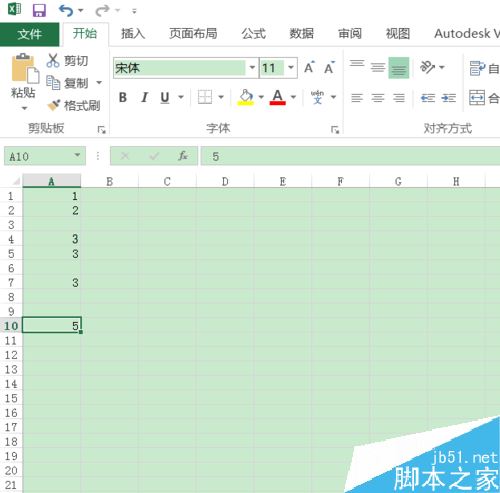Open the Customize Quick Access Toolbar menu

(134, 11)
